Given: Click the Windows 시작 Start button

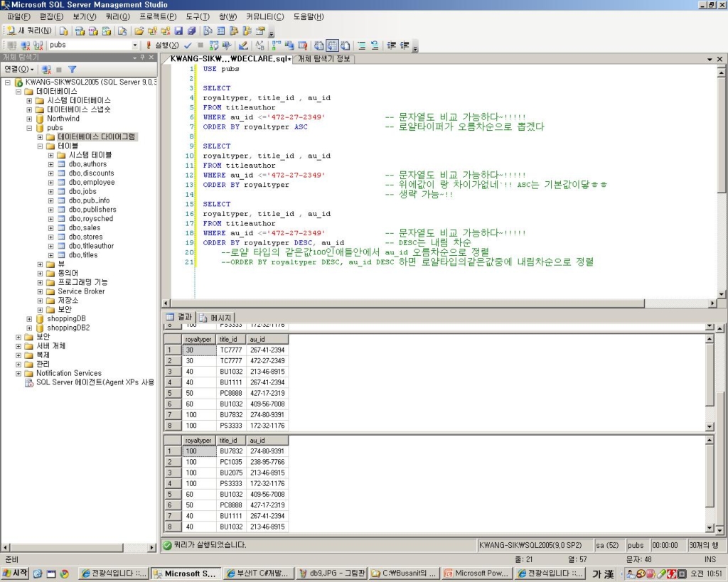Looking at the screenshot, I should 16,573.
